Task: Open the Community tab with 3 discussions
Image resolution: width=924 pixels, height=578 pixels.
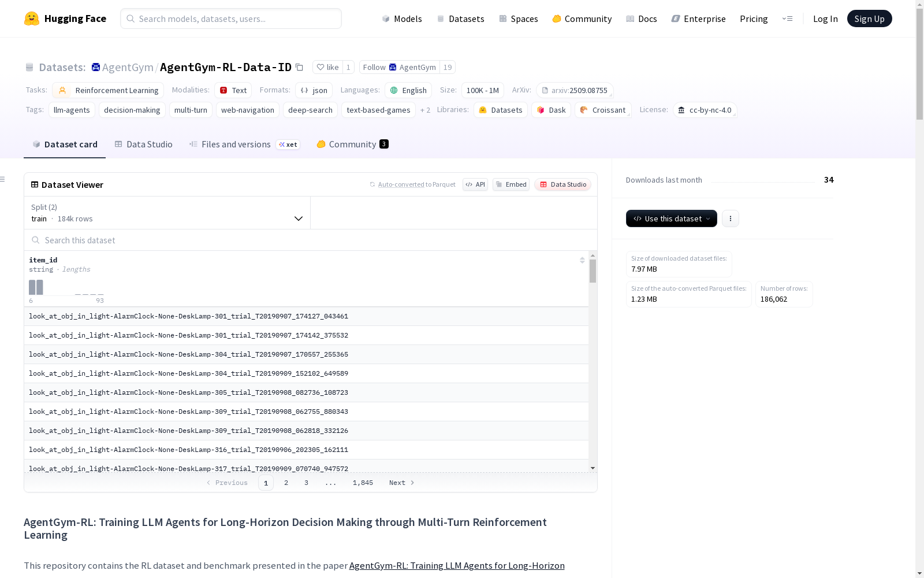Action: point(352,144)
